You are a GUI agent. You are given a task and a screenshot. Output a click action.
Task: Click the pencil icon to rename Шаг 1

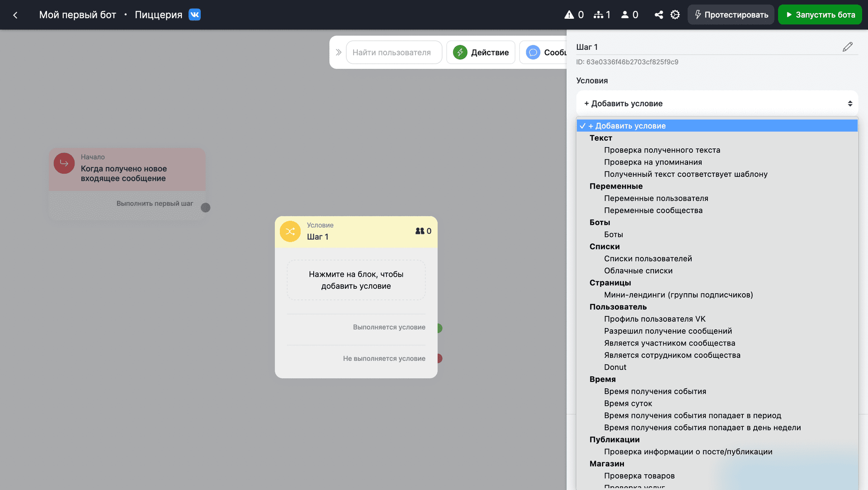(x=848, y=47)
